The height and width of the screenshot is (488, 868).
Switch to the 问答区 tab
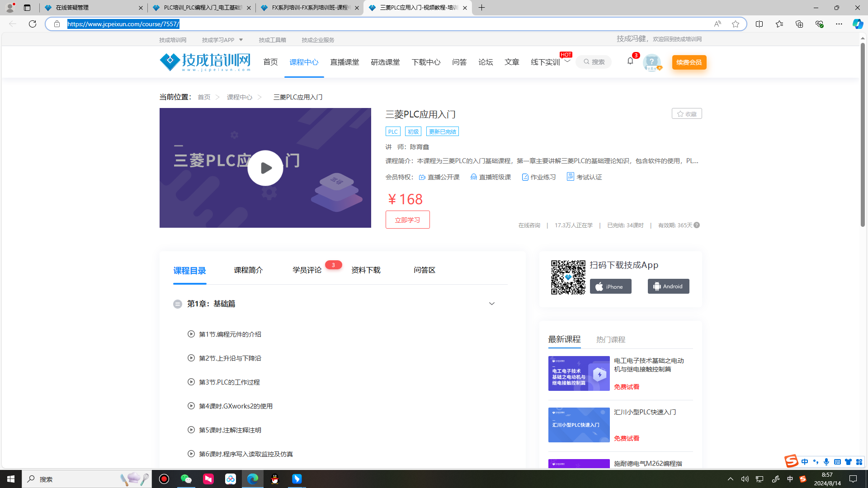pyautogui.click(x=425, y=270)
